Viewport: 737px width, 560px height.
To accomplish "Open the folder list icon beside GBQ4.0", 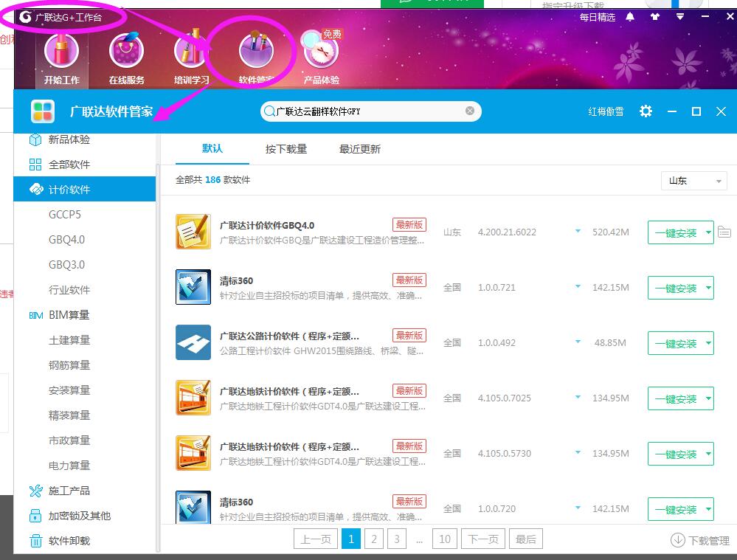I will tap(724, 232).
